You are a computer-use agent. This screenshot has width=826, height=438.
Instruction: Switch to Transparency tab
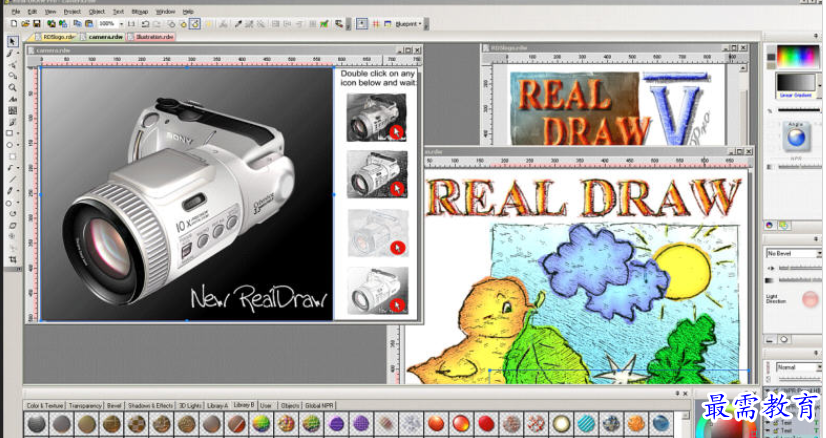point(85,406)
